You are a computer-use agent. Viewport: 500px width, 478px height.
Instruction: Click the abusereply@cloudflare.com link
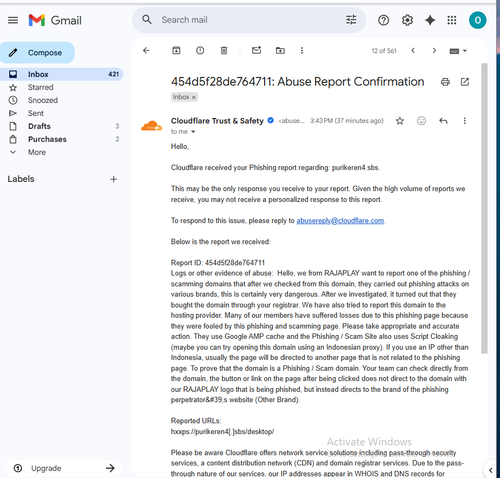pos(340,221)
